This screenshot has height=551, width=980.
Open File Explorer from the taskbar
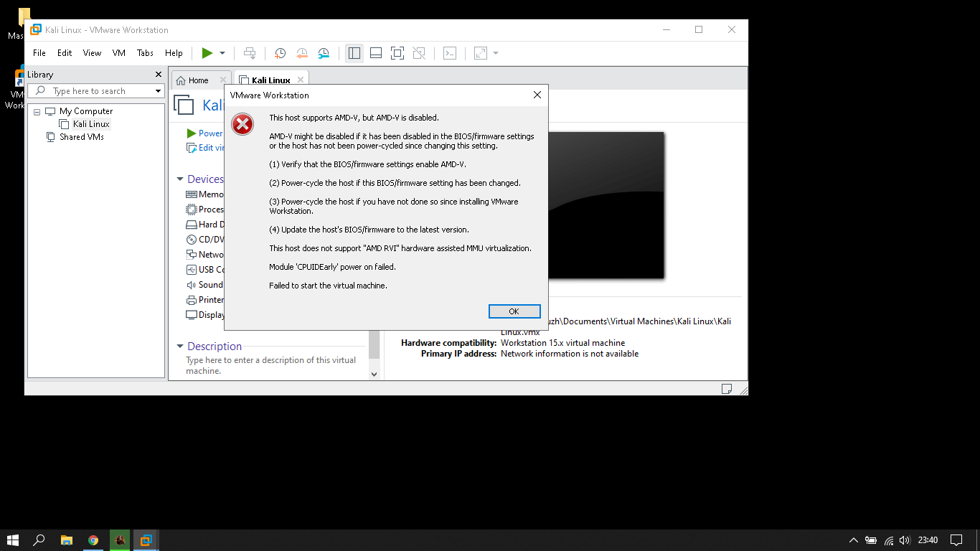[66, 540]
